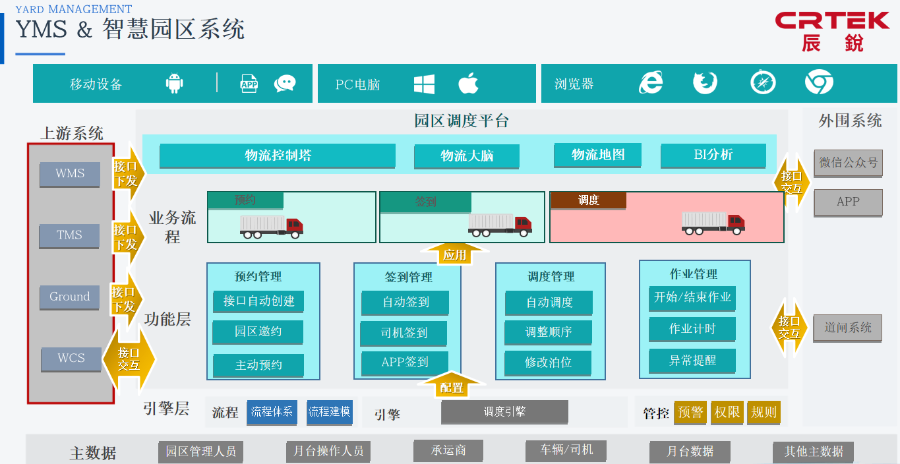Click the Windows logo icon
900x464 pixels.
tap(424, 84)
